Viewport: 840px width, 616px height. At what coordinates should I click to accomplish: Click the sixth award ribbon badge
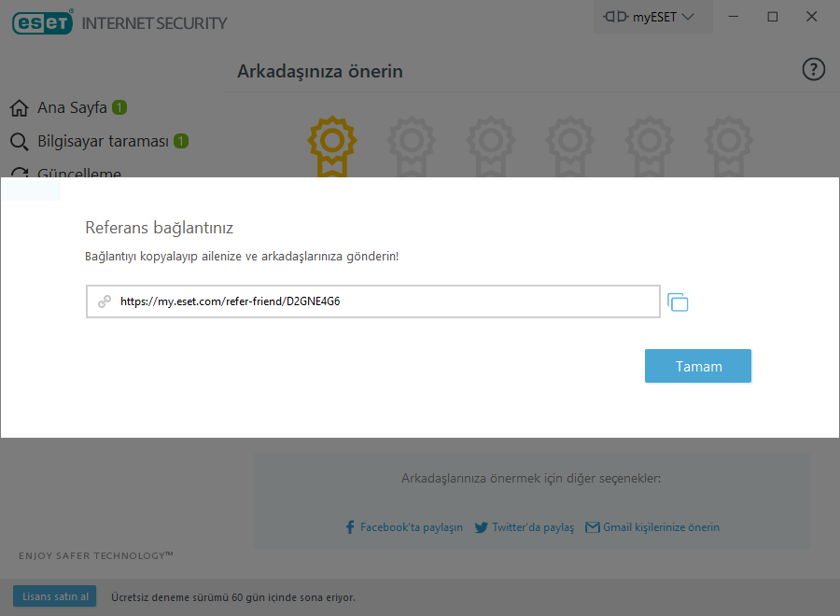coord(729,147)
